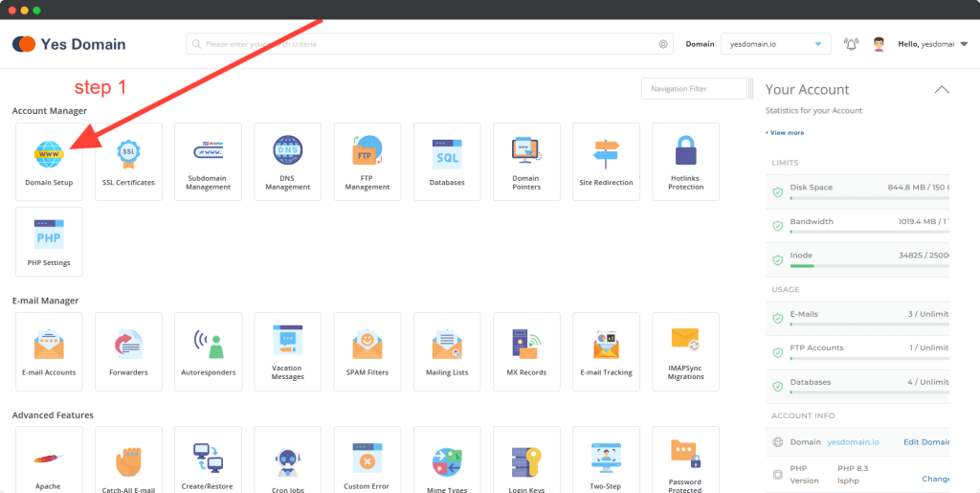Open E-mail Tracking
This screenshot has width=980, height=493.
click(606, 351)
